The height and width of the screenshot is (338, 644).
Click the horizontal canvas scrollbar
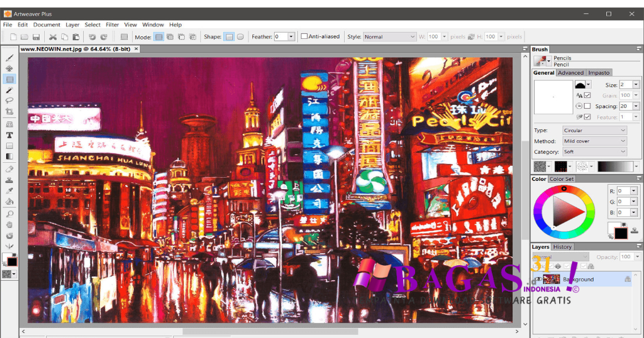point(270,332)
